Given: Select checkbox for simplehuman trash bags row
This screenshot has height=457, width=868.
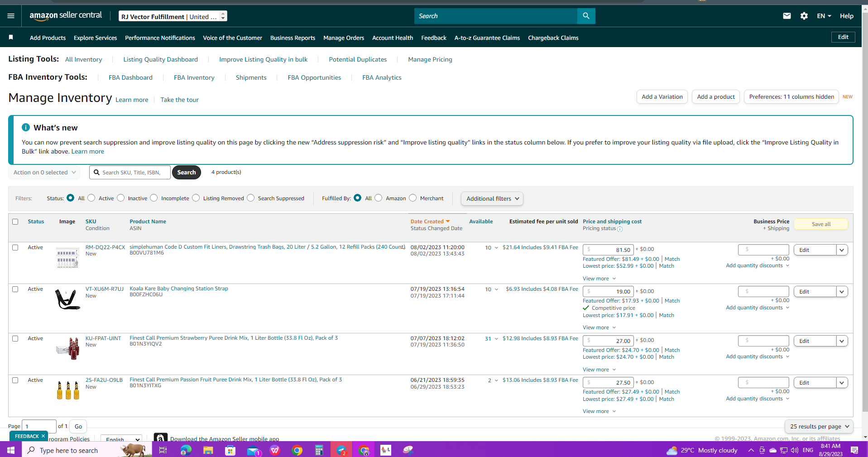Looking at the screenshot, I should pos(15,247).
